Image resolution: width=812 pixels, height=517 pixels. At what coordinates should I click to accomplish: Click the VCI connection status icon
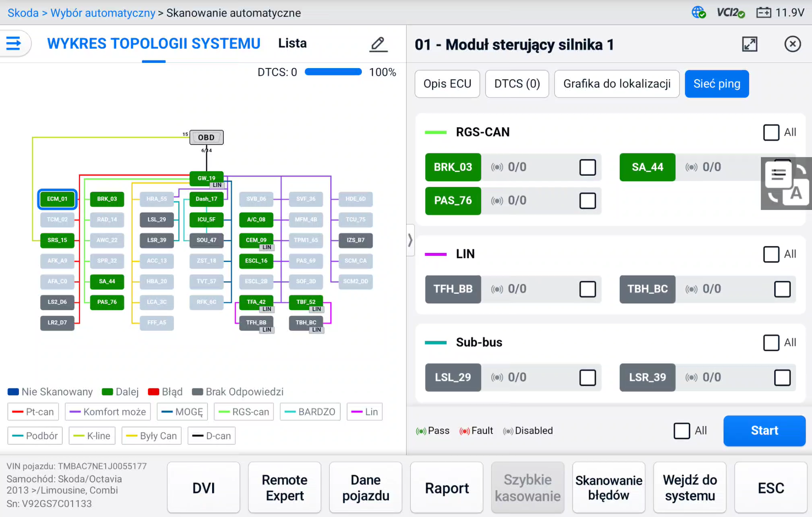pyautogui.click(x=730, y=13)
